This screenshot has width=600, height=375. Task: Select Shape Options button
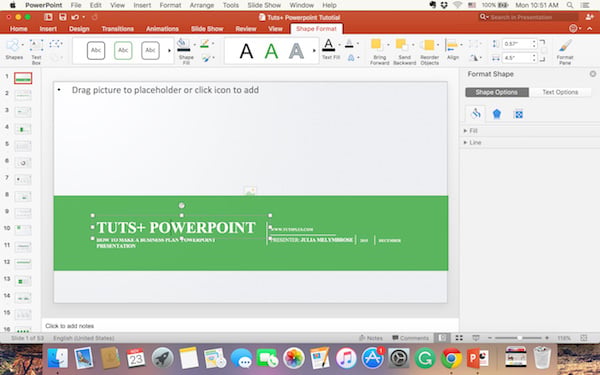coord(497,92)
